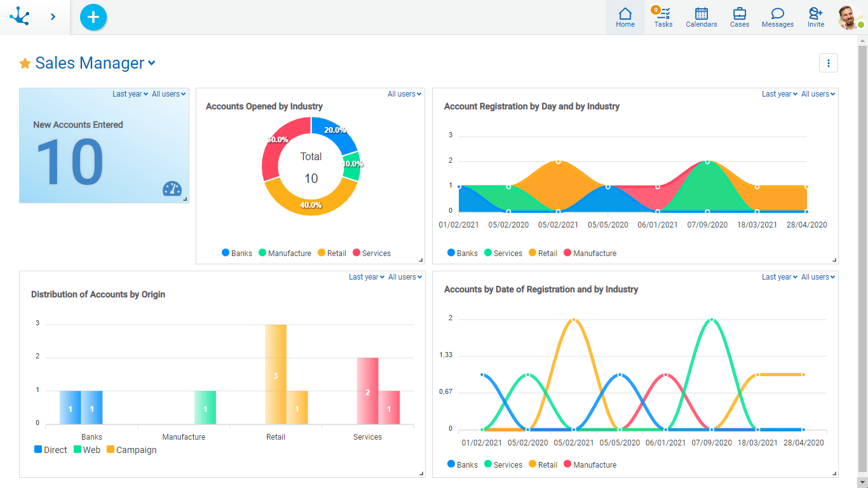Go to the Home tab
Viewport: 868px width, 488px height.
625,17
